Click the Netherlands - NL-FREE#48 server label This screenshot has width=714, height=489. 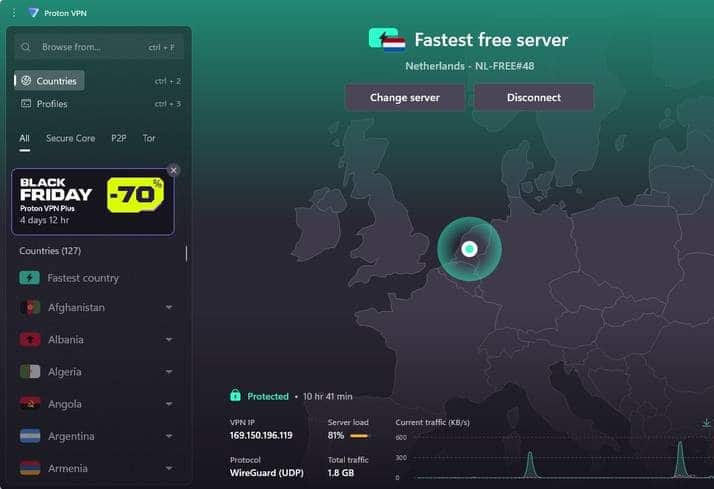tap(469, 66)
